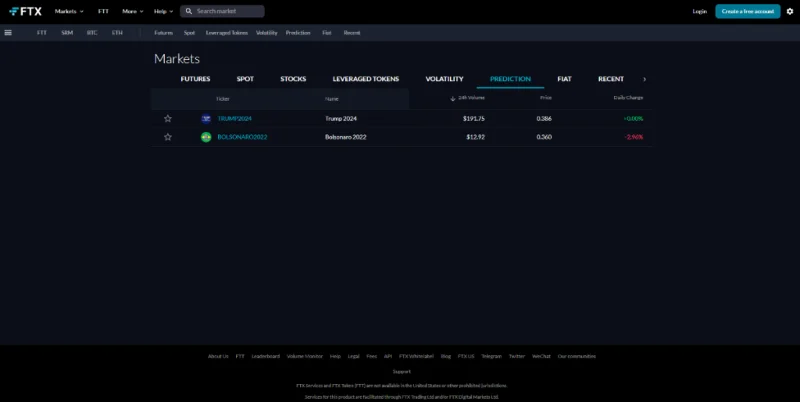Expand the Help dropdown menu
Screen dimensions: 800x402
point(163,11)
